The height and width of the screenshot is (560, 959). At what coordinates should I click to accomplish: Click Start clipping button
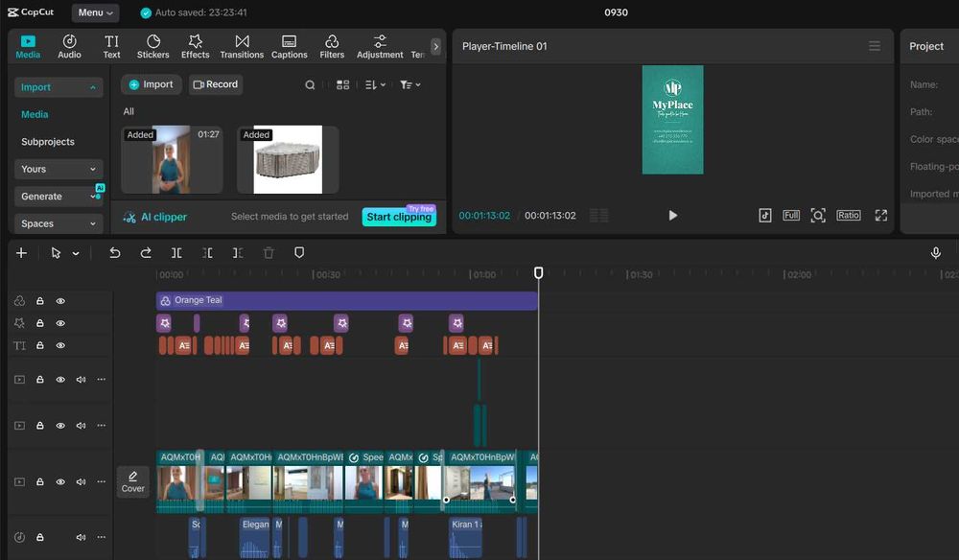point(399,217)
